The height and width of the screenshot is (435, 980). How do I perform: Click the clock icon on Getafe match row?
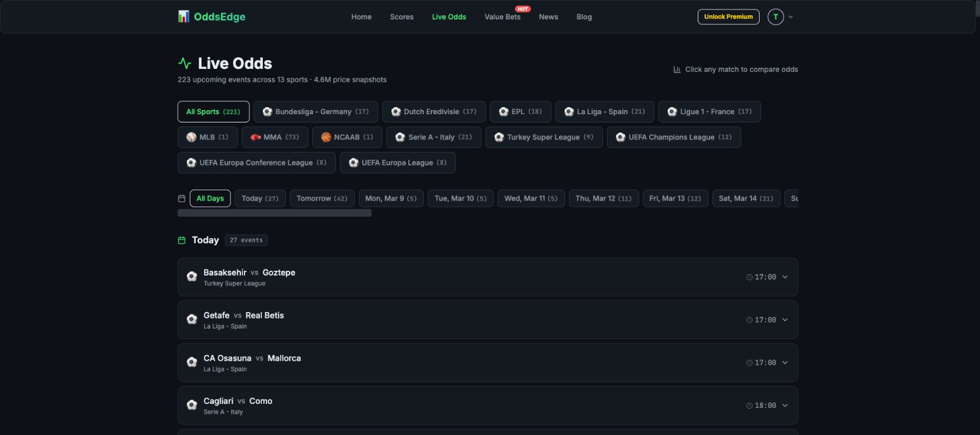tap(750, 320)
